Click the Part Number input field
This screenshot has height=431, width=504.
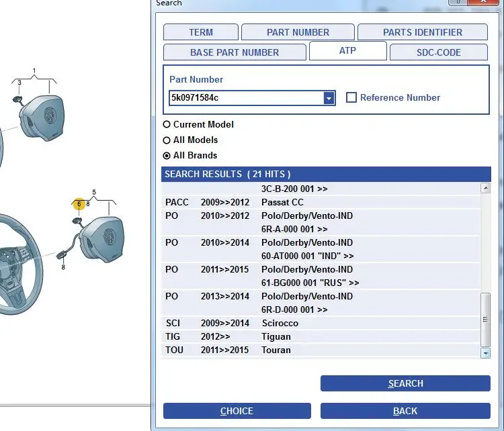pyautogui.click(x=246, y=98)
